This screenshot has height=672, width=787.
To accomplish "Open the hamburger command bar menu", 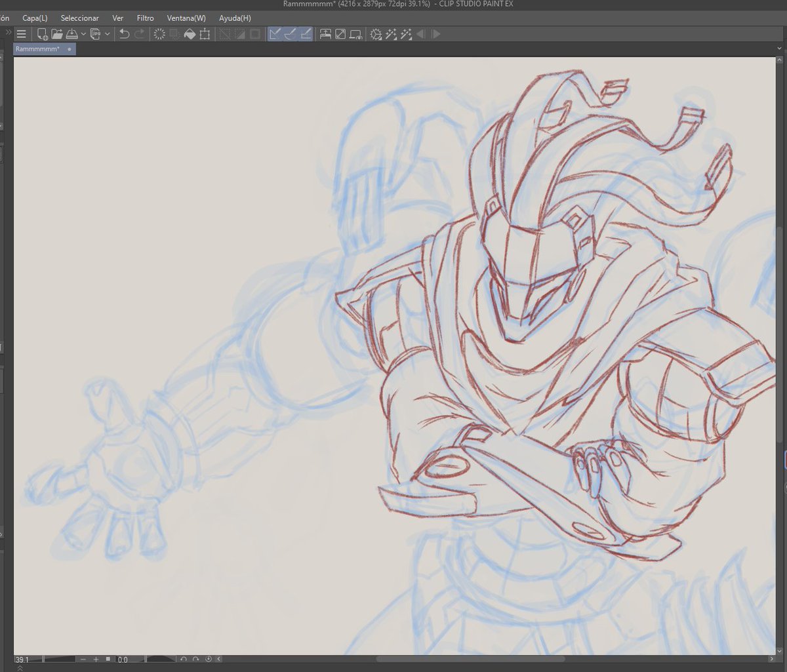I will tap(22, 34).
